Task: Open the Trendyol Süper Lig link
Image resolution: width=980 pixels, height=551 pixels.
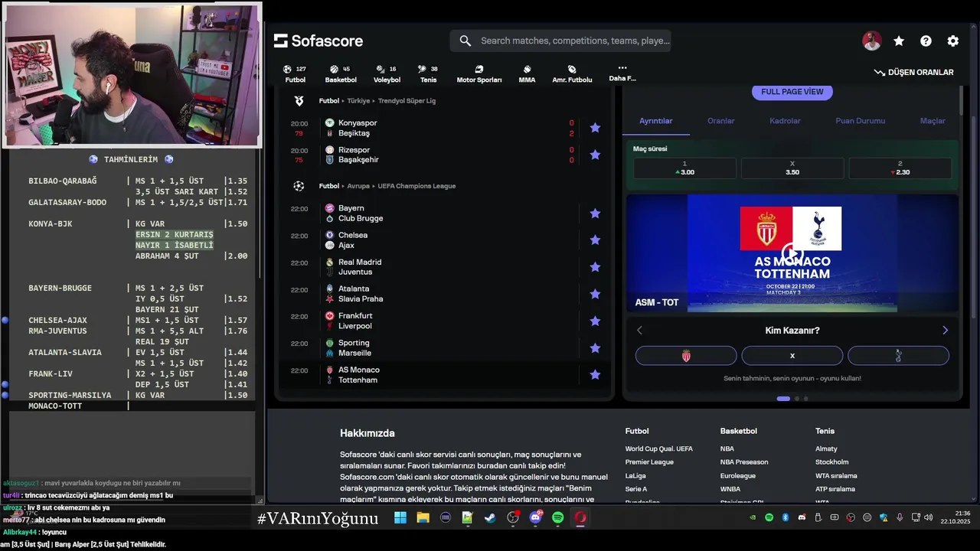Action: coord(407,100)
